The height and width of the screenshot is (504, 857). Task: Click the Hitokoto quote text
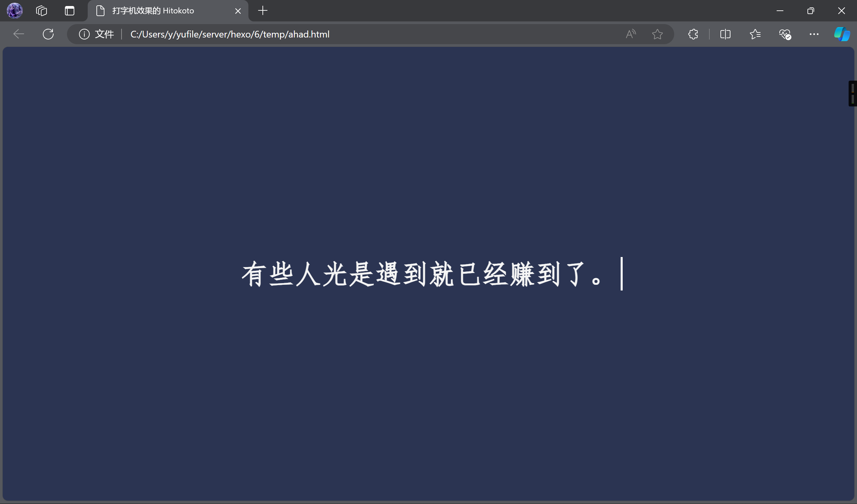422,274
